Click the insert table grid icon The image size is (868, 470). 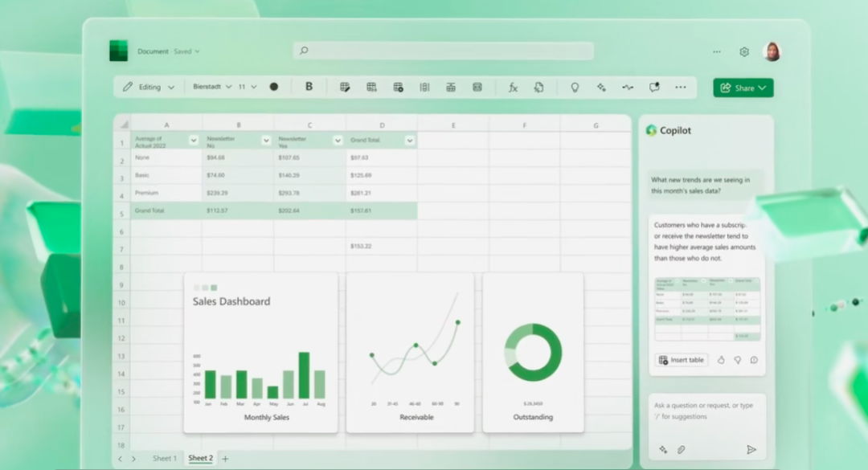pyautogui.click(x=371, y=87)
